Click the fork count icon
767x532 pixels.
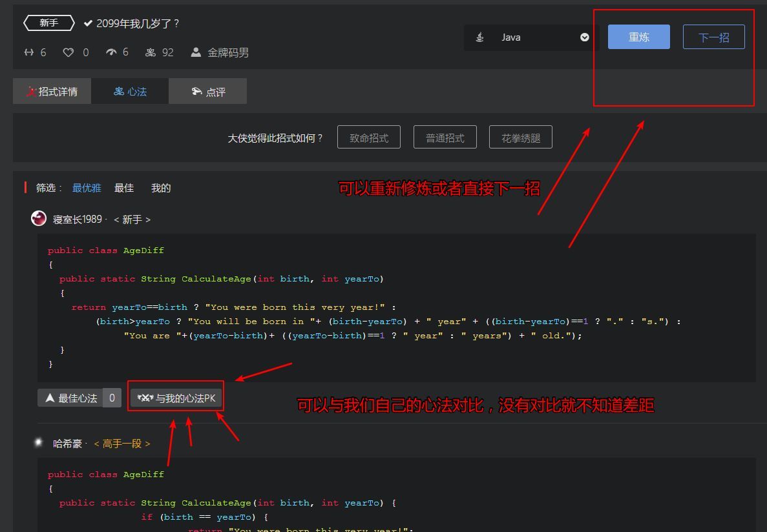[x=29, y=52]
